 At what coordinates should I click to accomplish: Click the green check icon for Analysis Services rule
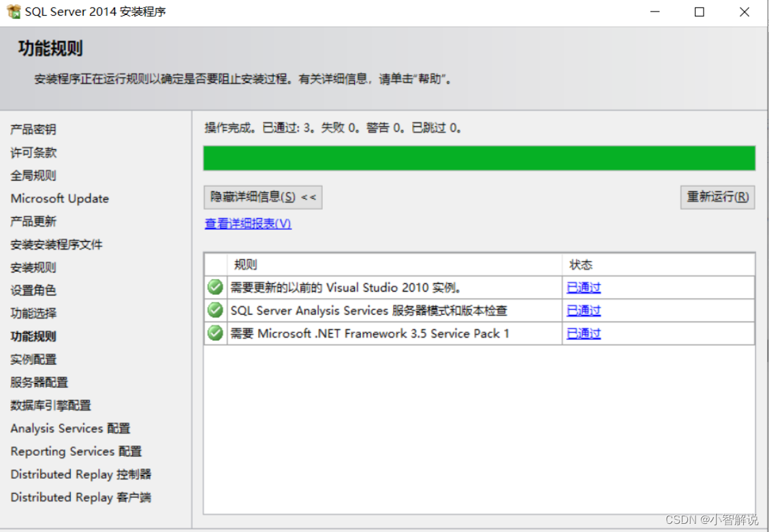click(215, 310)
